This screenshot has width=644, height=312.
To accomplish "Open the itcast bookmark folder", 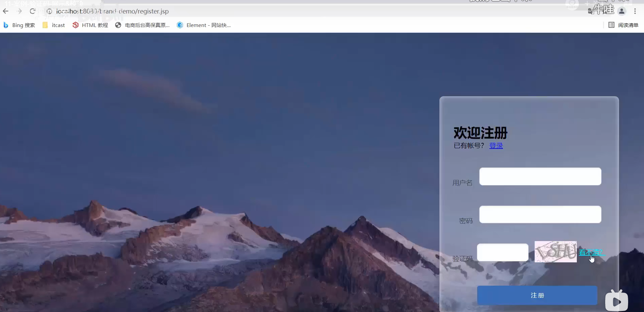I will click(54, 25).
